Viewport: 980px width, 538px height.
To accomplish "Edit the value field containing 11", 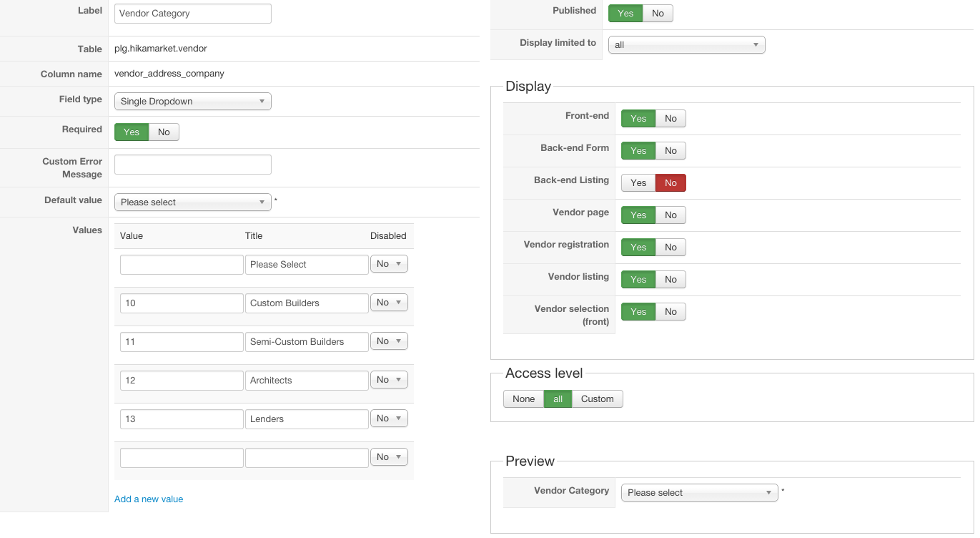I will 182,342.
